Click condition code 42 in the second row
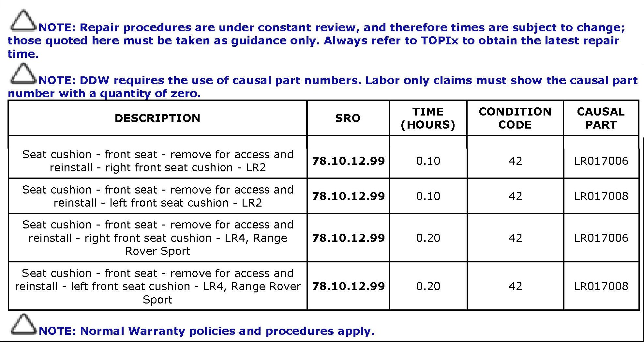 pos(515,196)
